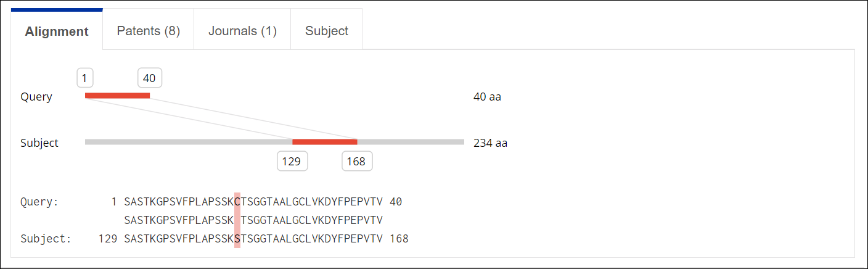The height and width of the screenshot is (269, 868).
Task: Select the red matched region on Subject bar
Action: (324, 142)
